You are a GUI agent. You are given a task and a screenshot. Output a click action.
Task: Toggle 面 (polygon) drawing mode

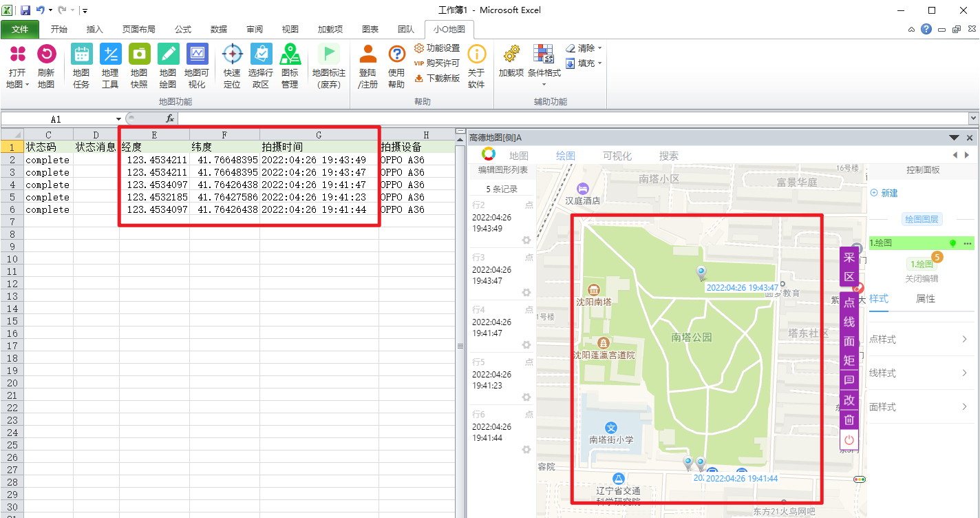pos(849,341)
